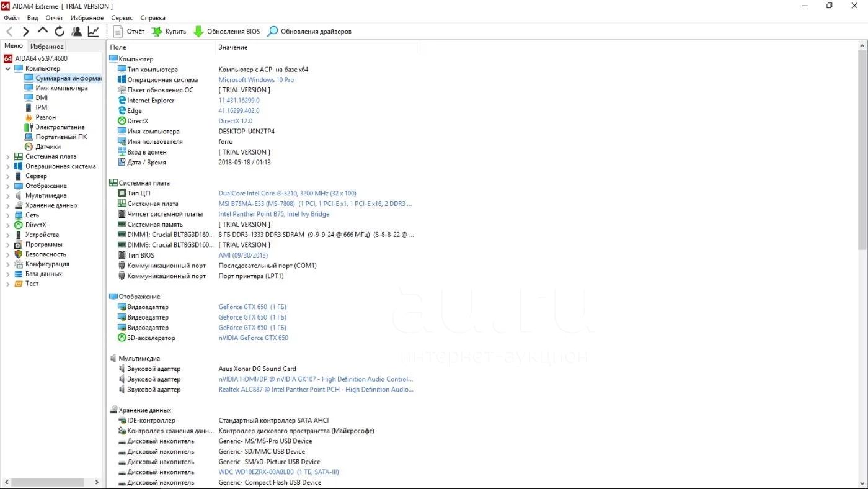
Task: Open the nVIDIA GeForce GTX 650 3D-акселератор link
Action: click(x=253, y=338)
